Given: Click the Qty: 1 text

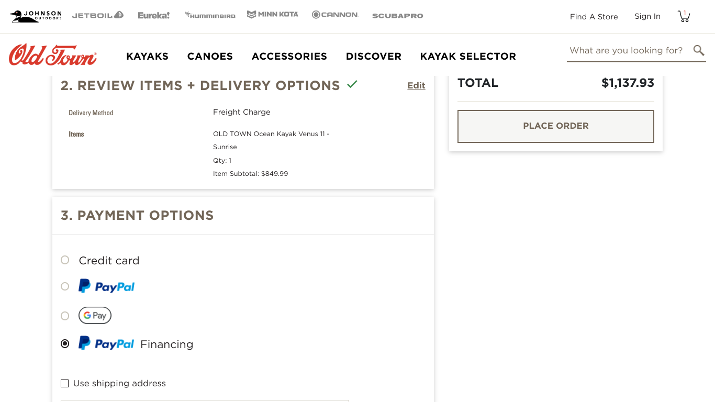Looking at the screenshot, I should tap(222, 160).
